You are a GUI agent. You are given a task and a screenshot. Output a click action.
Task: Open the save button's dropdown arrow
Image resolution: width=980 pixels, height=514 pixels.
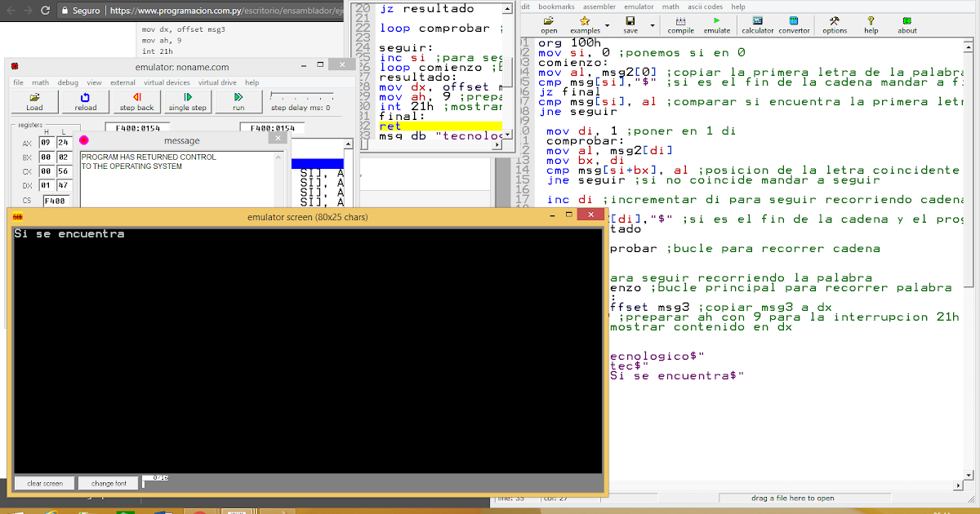(652, 25)
